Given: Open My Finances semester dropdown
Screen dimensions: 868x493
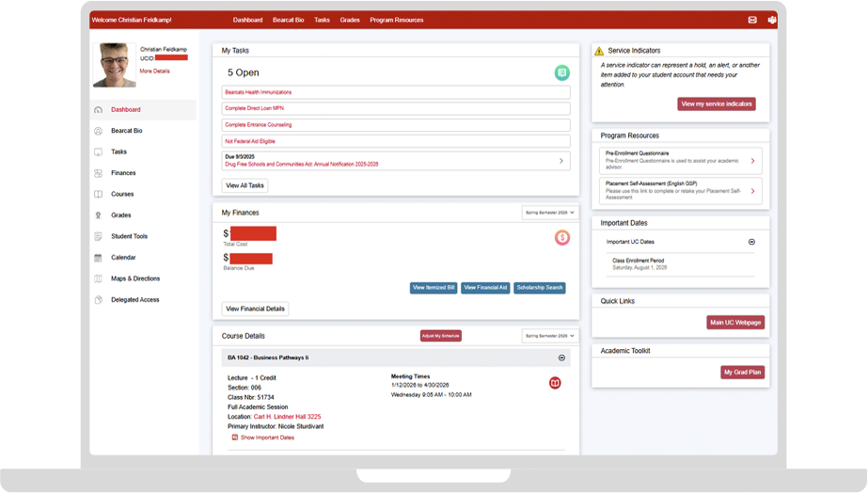Looking at the screenshot, I should point(550,214).
